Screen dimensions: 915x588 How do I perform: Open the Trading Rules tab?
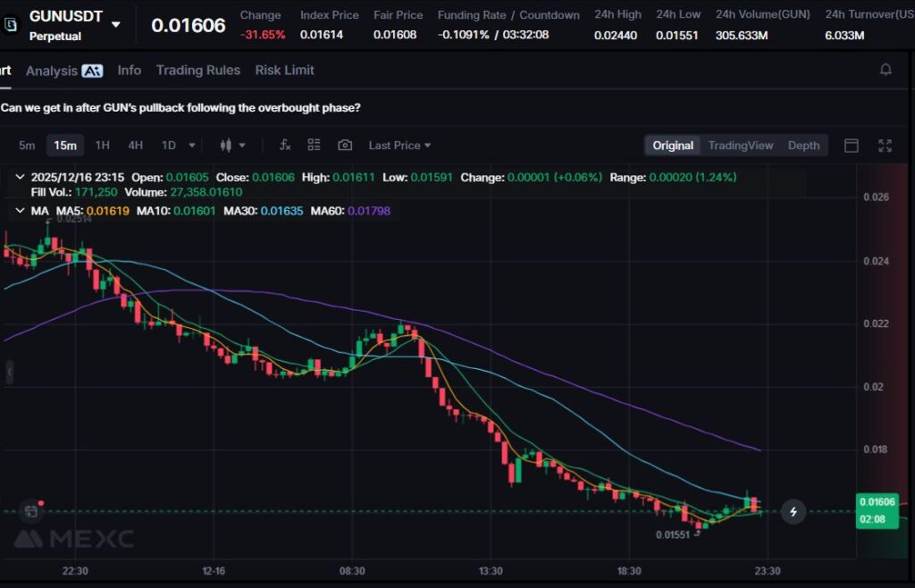(x=197, y=70)
